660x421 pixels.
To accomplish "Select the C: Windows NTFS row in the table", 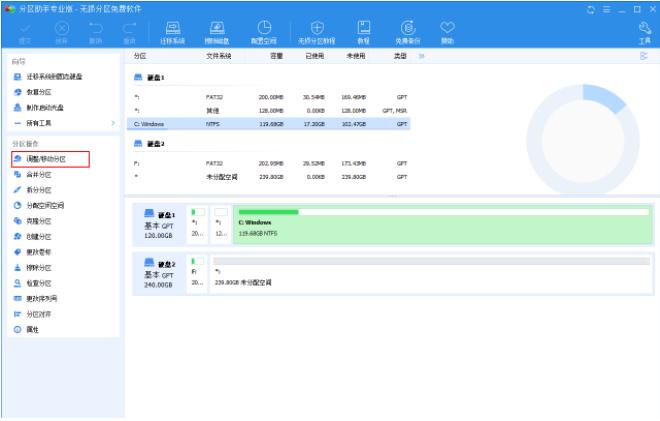I will pyautogui.click(x=270, y=124).
